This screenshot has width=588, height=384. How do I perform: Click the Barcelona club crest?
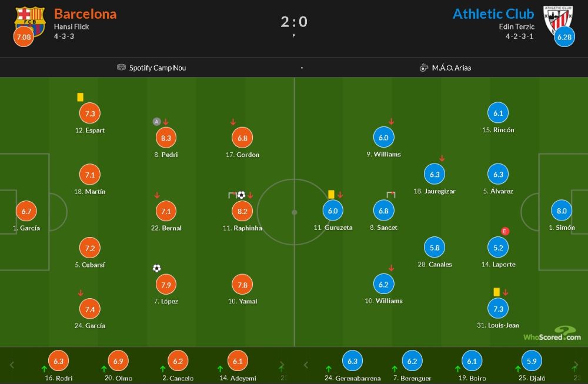pyautogui.click(x=30, y=22)
